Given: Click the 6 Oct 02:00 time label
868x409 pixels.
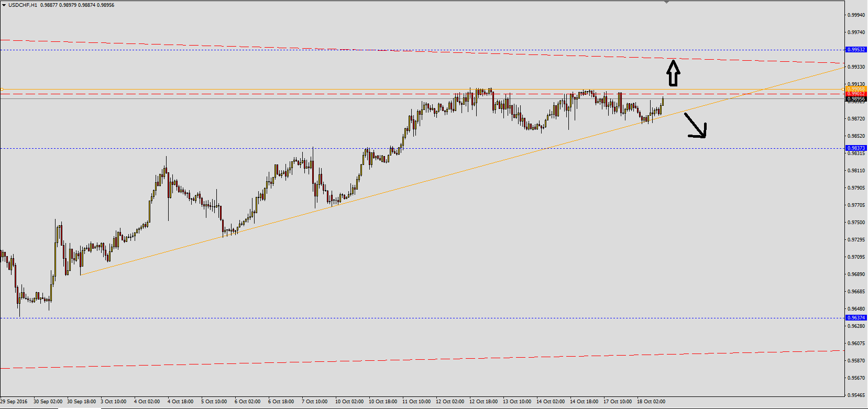Looking at the screenshot, I should [x=248, y=402].
